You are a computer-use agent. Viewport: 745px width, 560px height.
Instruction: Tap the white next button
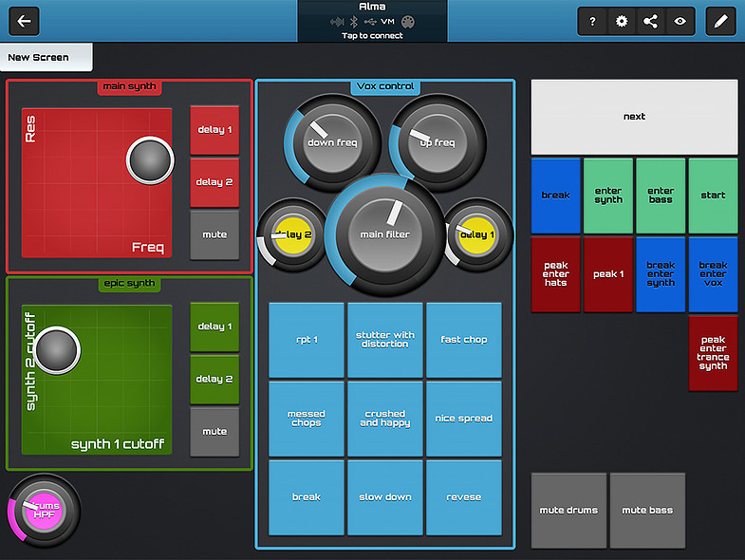[x=634, y=117]
